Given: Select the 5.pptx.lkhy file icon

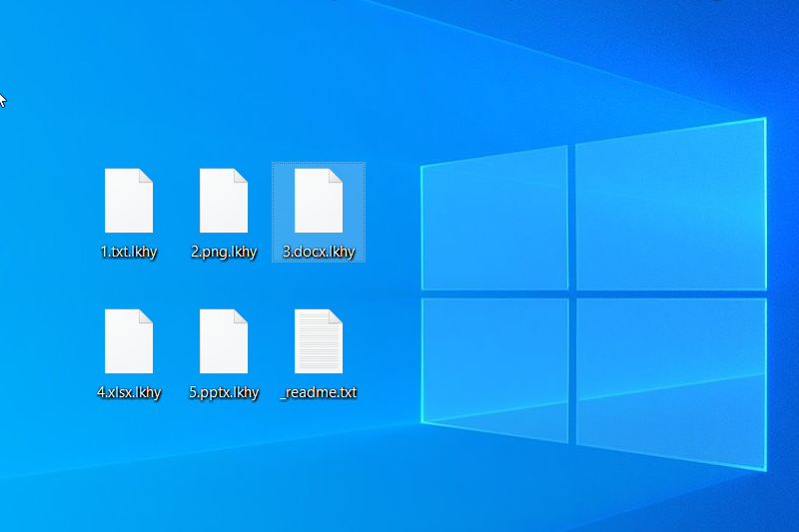Looking at the screenshot, I should pyautogui.click(x=224, y=340).
